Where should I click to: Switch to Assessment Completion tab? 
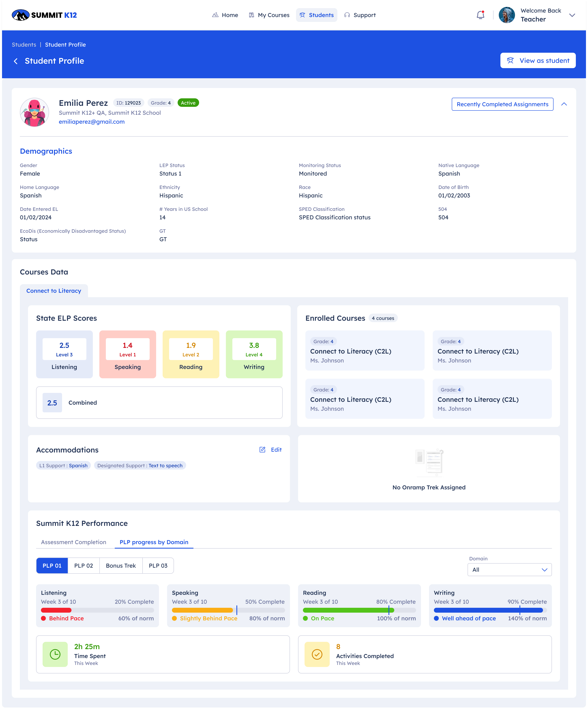point(73,542)
